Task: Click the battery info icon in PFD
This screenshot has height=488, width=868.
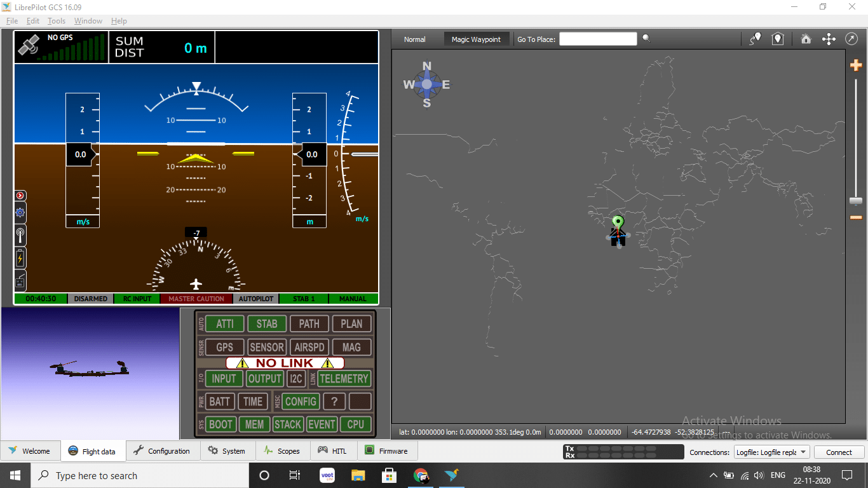Action: coord(20,258)
